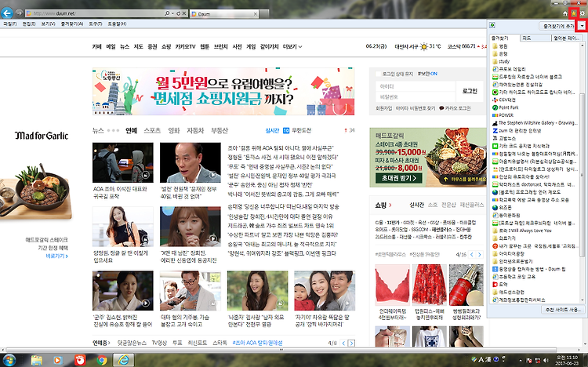588x367 pixels.
Task: Go to next entertainment news page arrow
Action: (351, 343)
